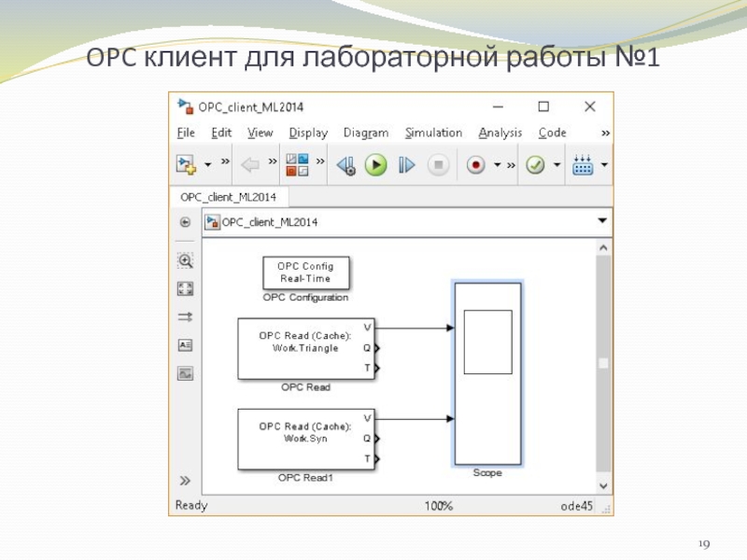747x560 pixels.
Task: Click the Step Back configuration icon
Action: [346, 165]
